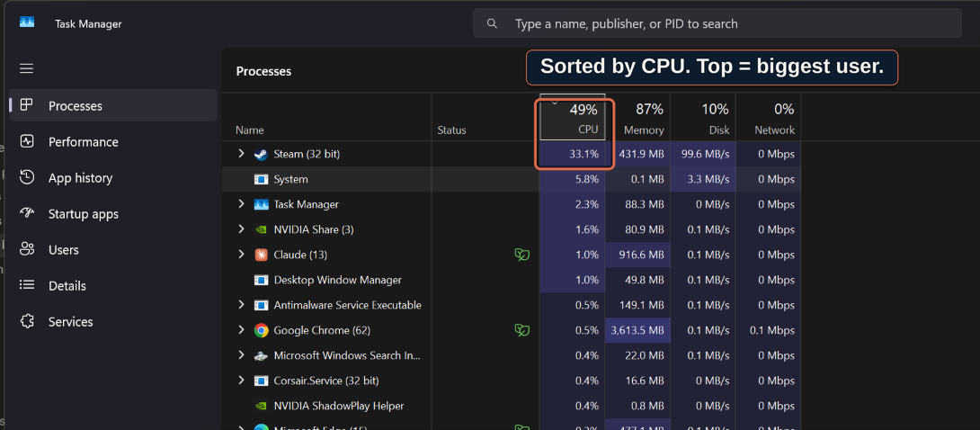Open the hamburger navigation menu
This screenshot has height=430, width=980.
[26, 68]
